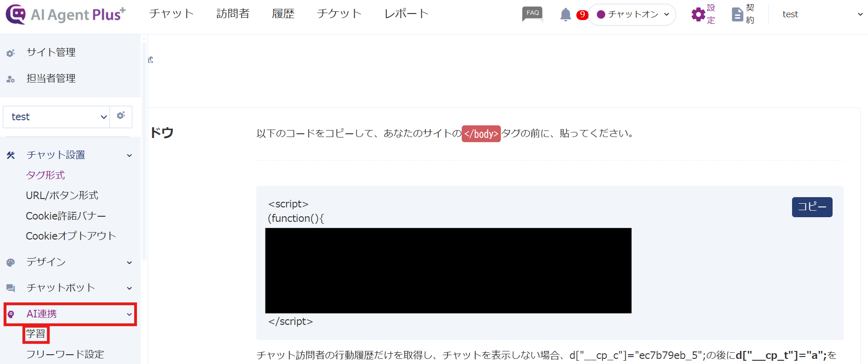Open the contract document icon
868x364 pixels.
(x=737, y=14)
